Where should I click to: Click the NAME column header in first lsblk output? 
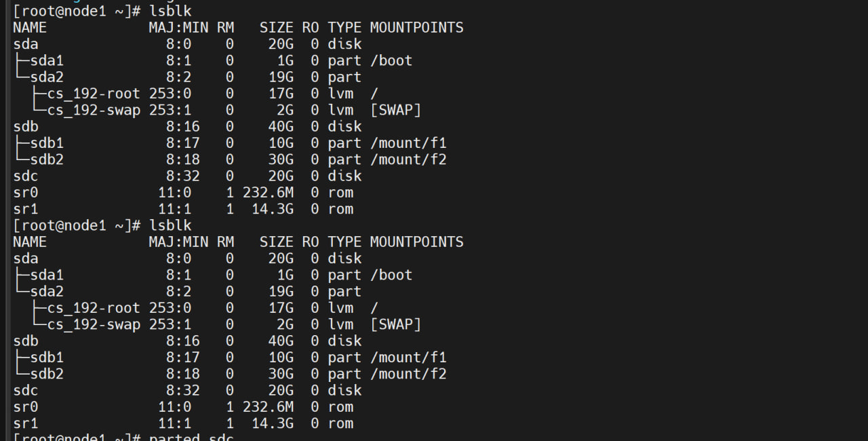(30, 28)
